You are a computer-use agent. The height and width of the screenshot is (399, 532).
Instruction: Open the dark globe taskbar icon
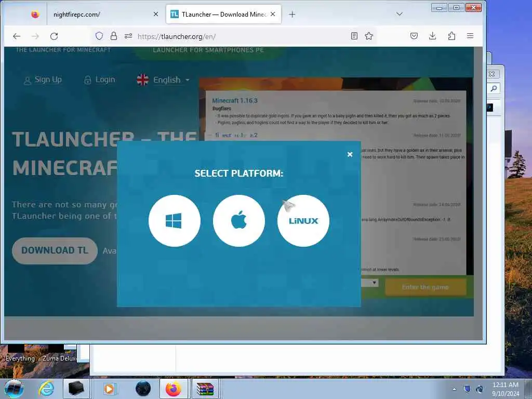[143, 389]
